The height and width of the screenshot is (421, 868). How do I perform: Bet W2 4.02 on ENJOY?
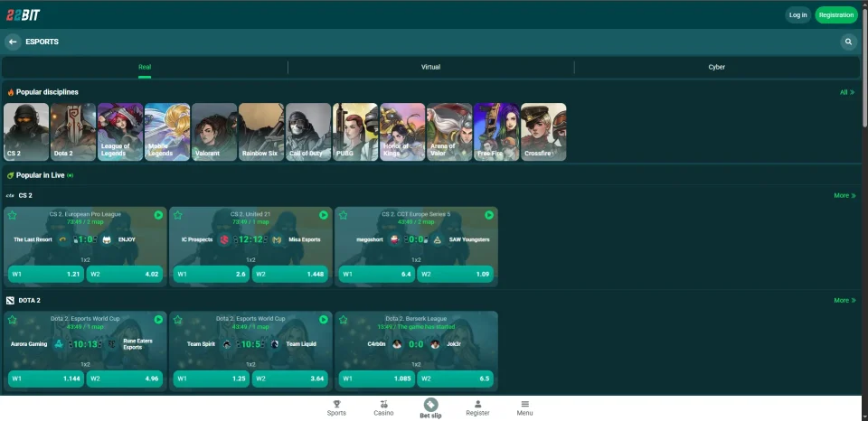click(125, 274)
